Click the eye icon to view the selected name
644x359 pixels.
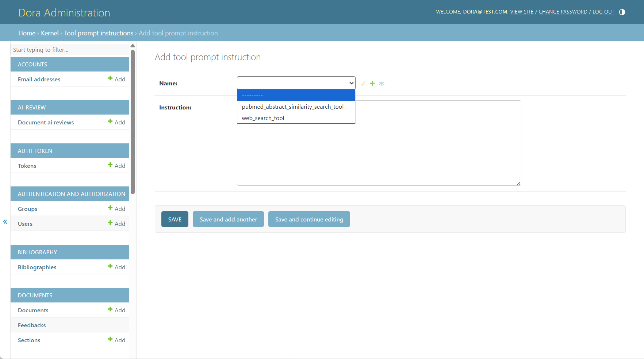pos(381,84)
